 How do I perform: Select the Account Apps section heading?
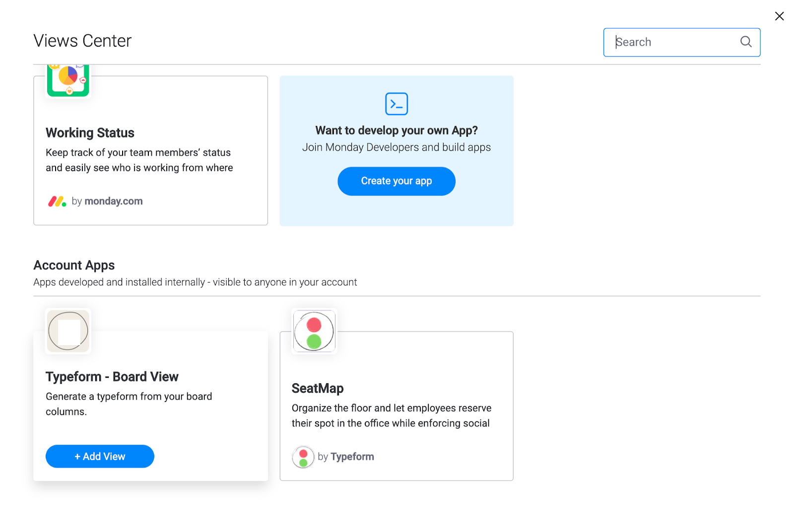(74, 265)
